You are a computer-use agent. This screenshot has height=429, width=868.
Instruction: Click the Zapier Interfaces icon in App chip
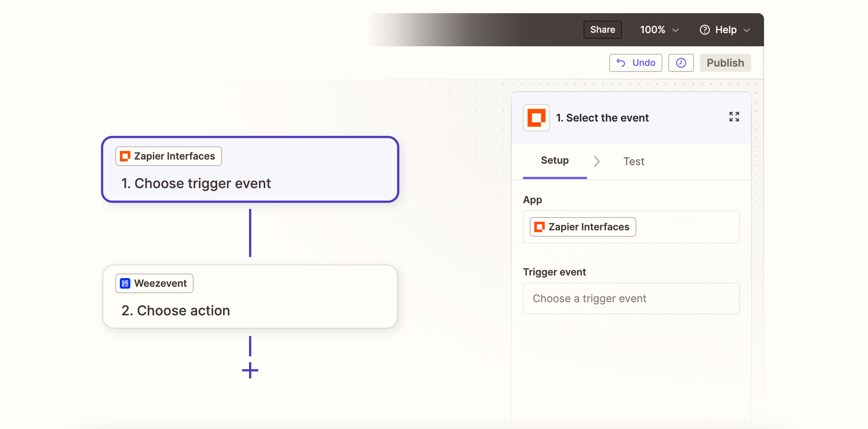point(539,227)
